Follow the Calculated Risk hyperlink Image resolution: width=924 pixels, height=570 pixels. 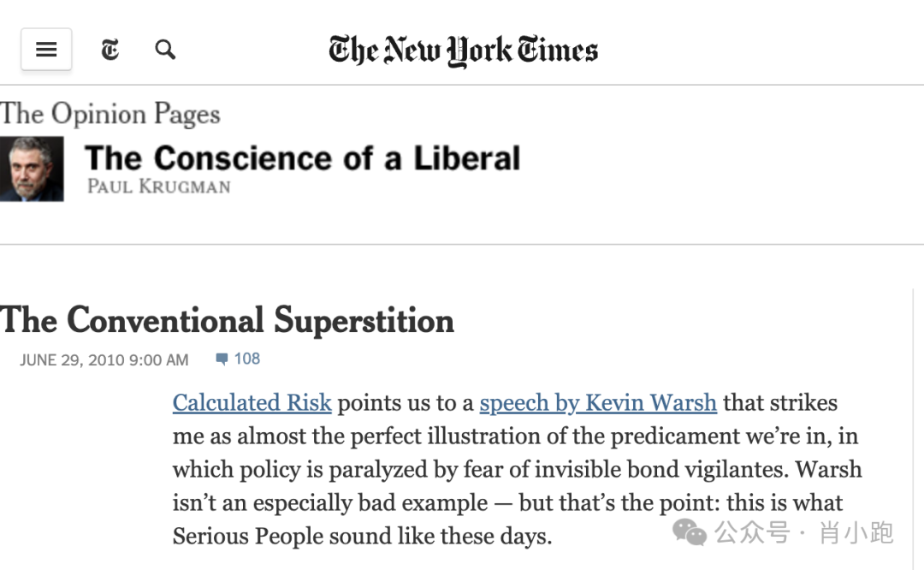tap(252, 402)
